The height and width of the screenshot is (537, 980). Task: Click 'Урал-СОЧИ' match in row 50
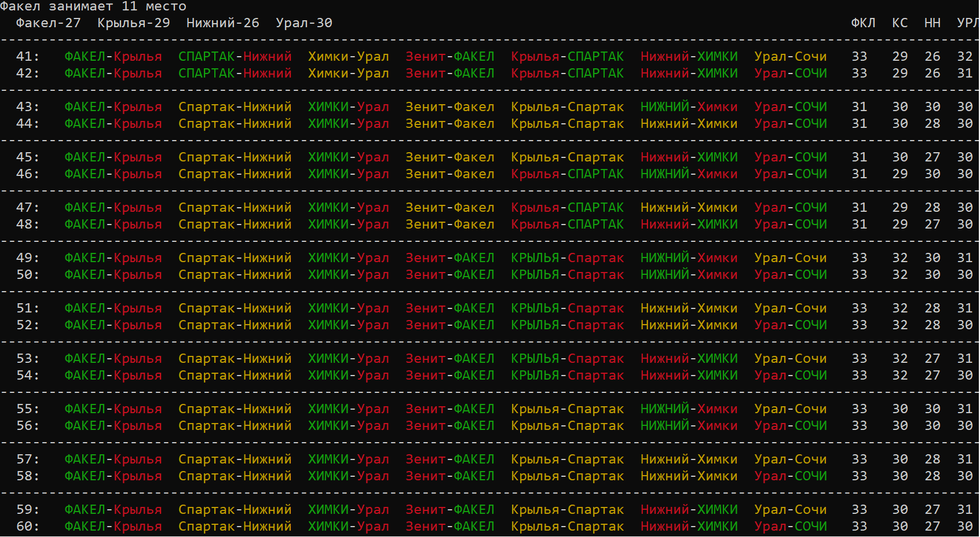791,275
